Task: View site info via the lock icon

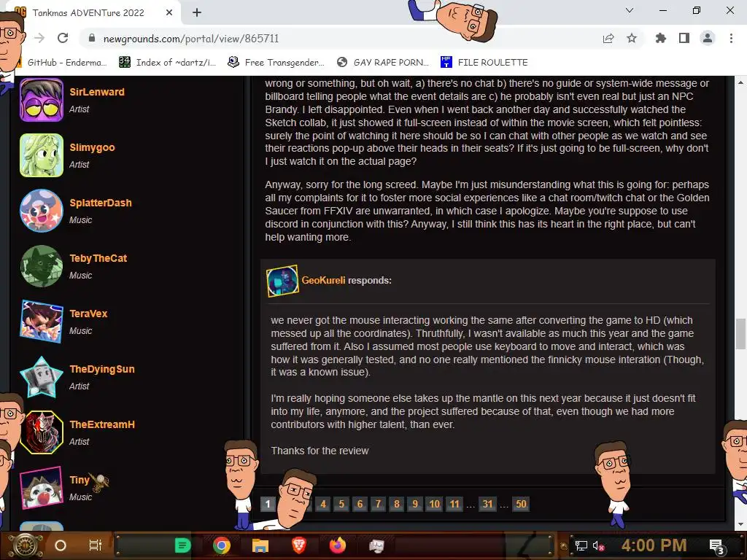Action: (92, 38)
